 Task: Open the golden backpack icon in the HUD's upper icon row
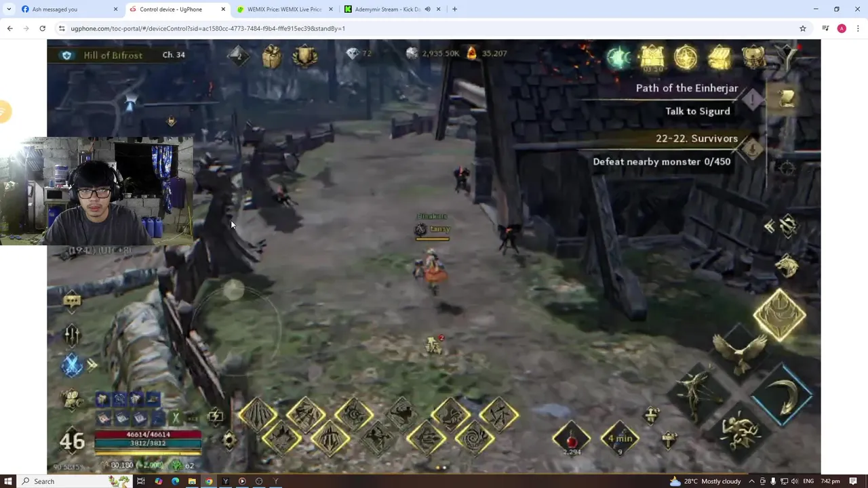[x=271, y=56]
